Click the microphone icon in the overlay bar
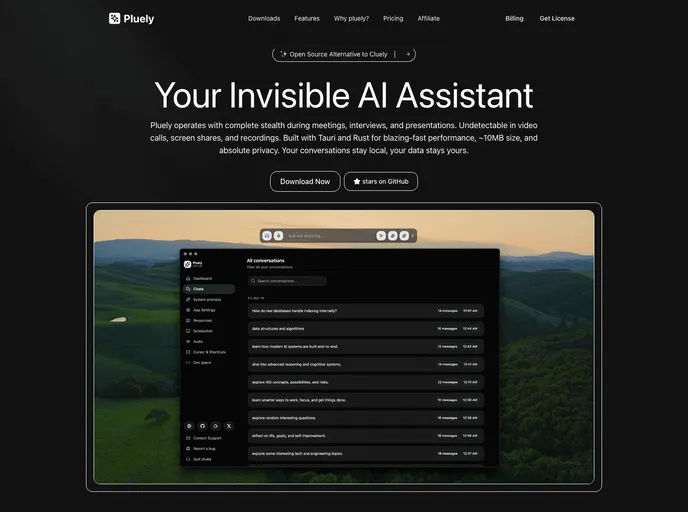The width and height of the screenshot is (688, 512). [278, 236]
